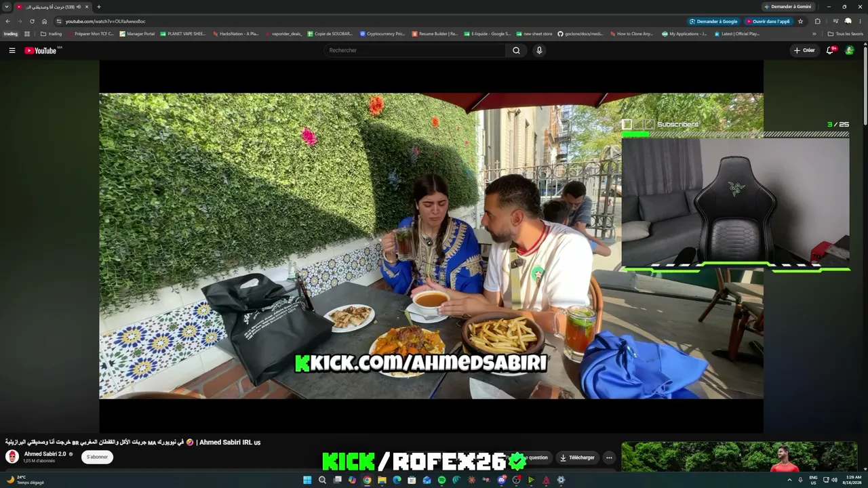Image resolution: width=868 pixels, height=488 pixels.
Task: Open the How to Clone Any... bookmark
Action: 631,33
